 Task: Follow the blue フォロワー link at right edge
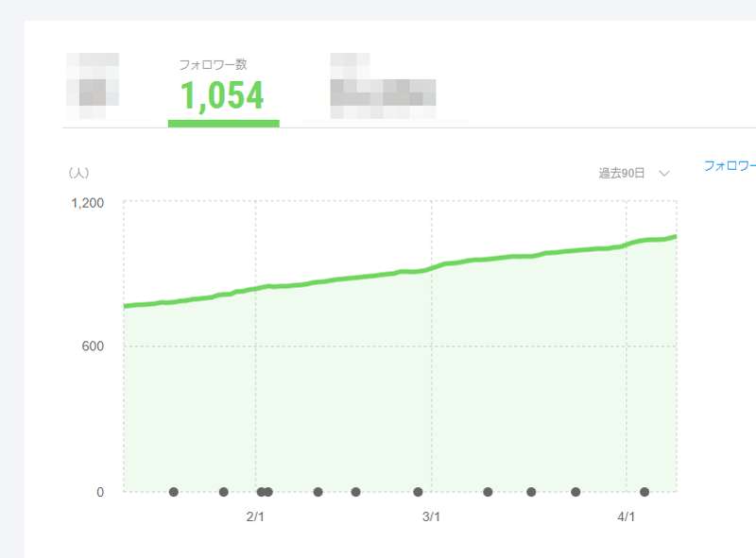[730, 165]
